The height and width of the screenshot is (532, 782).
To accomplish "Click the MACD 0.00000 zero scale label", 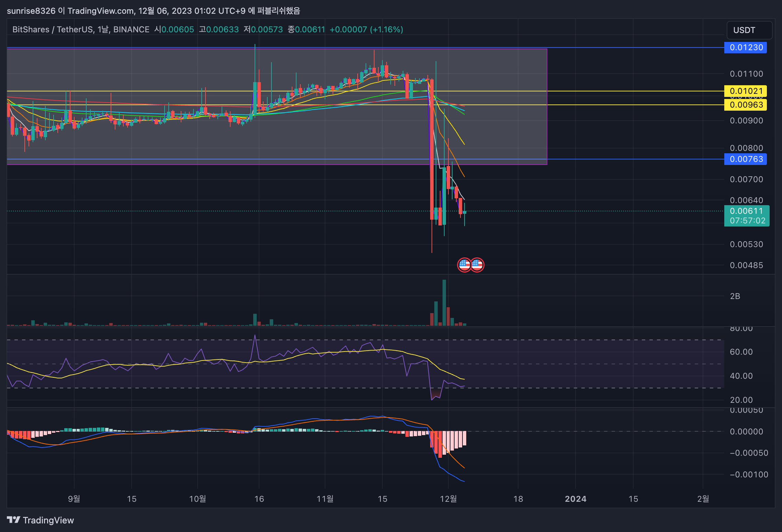I will tap(746, 432).
